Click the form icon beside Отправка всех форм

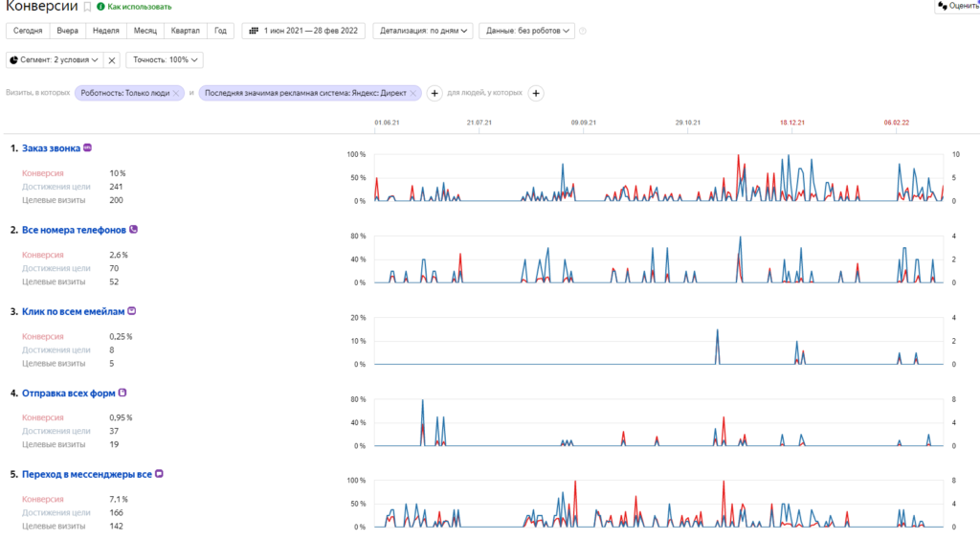pos(122,393)
